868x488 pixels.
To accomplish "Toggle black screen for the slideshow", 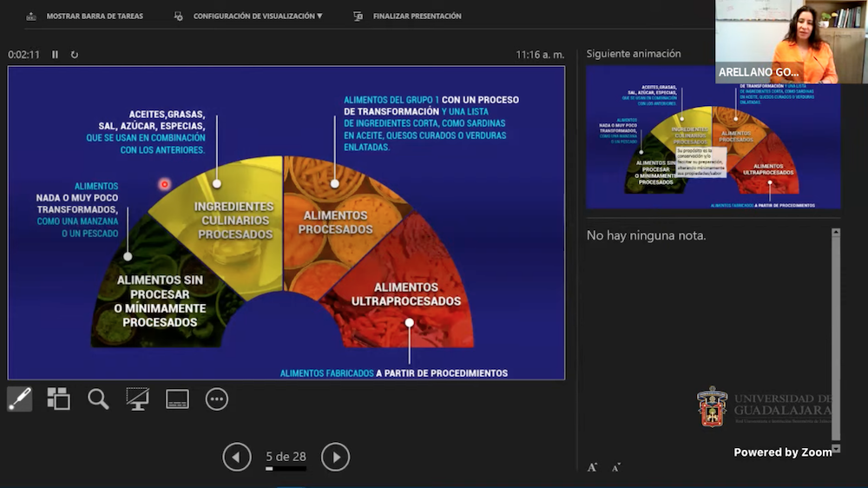I will click(137, 399).
